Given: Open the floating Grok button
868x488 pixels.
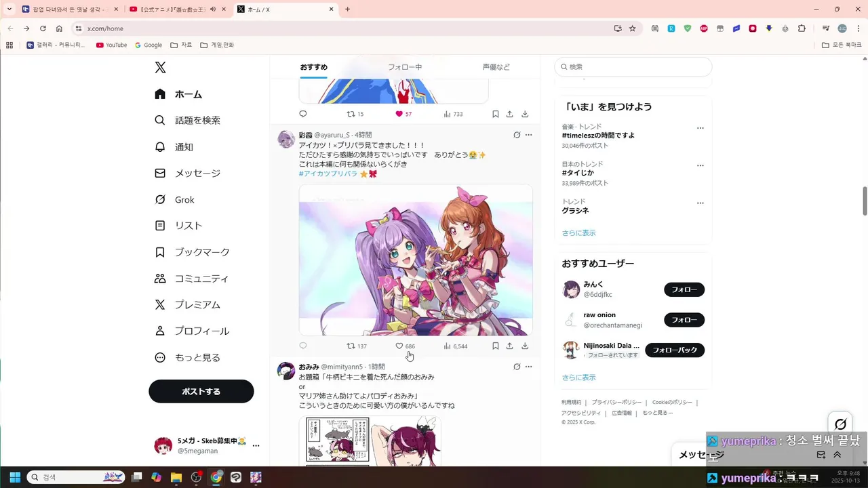Looking at the screenshot, I should (x=840, y=424).
